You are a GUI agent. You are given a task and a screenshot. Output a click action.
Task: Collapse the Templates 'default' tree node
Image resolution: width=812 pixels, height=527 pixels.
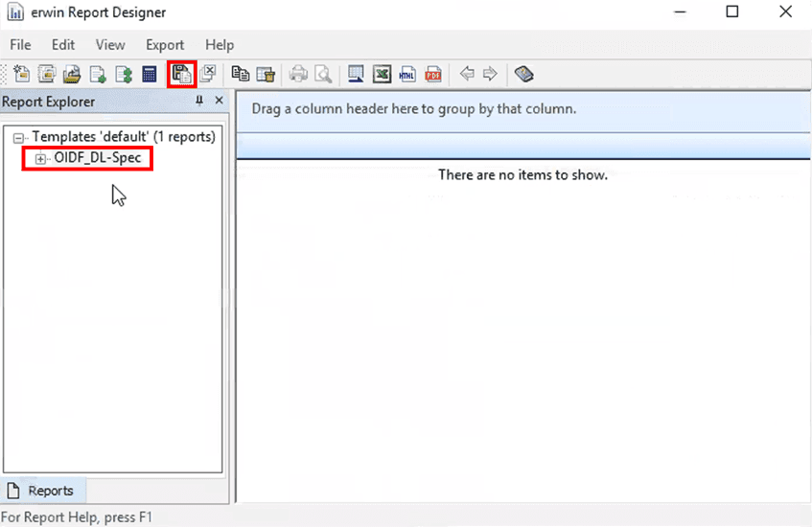tap(18, 138)
